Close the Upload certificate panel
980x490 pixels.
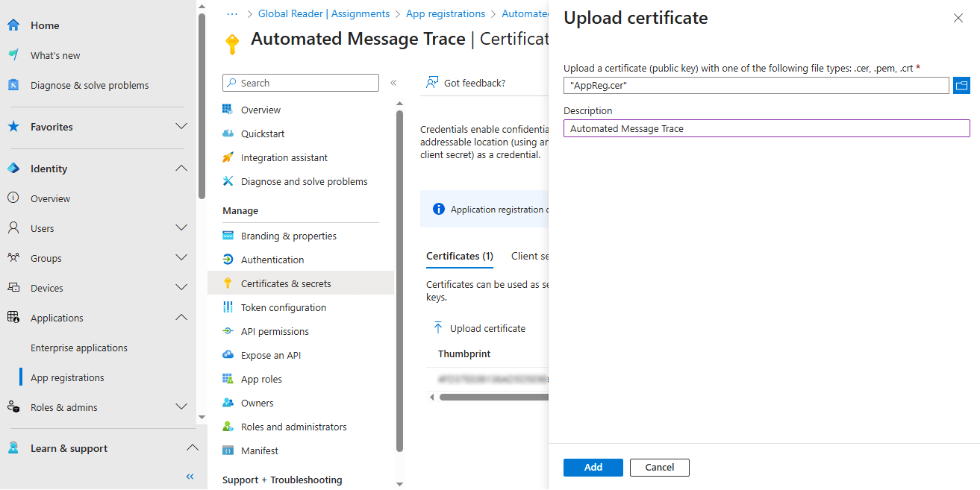pos(958,19)
